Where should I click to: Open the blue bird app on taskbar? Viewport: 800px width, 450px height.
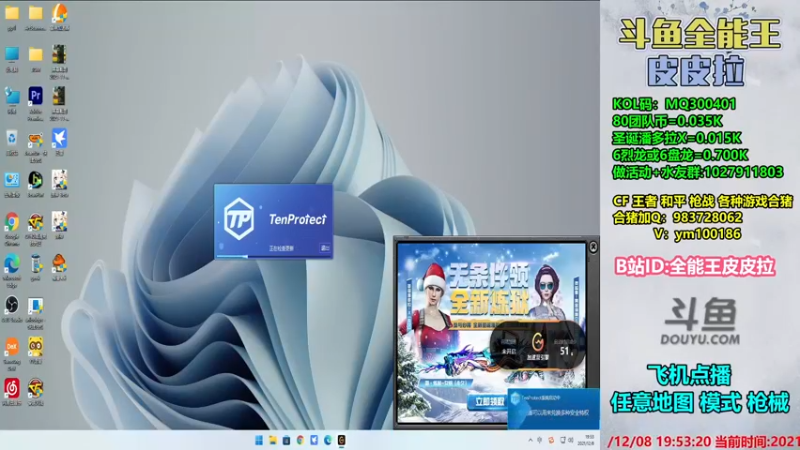pos(314,440)
